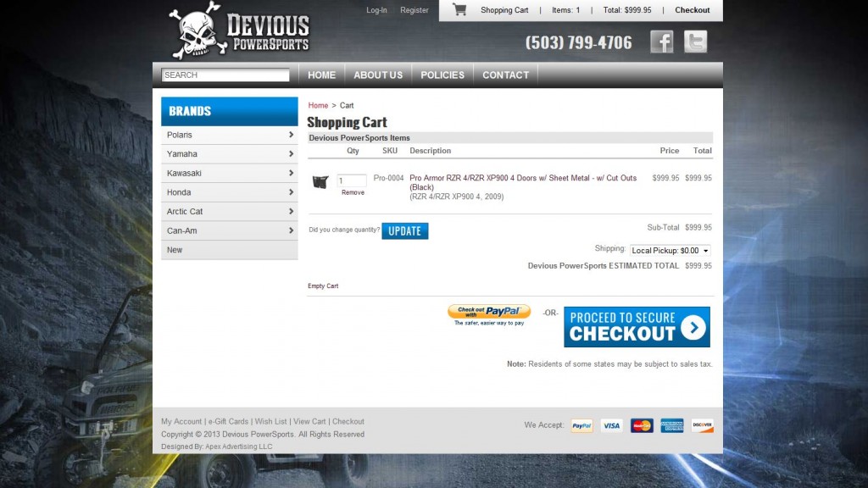Click the American Express payment icon
This screenshot has height=488, width=868.
click(671, 425)
